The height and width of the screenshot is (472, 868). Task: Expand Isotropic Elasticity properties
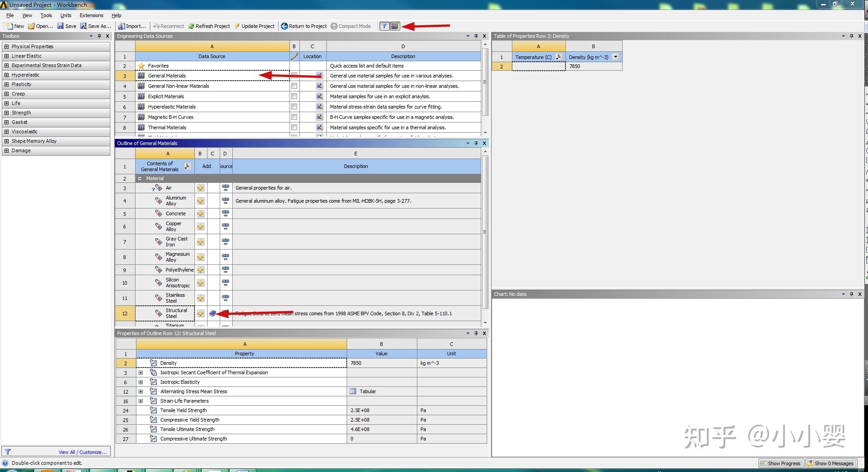click(x=141, y=381)
